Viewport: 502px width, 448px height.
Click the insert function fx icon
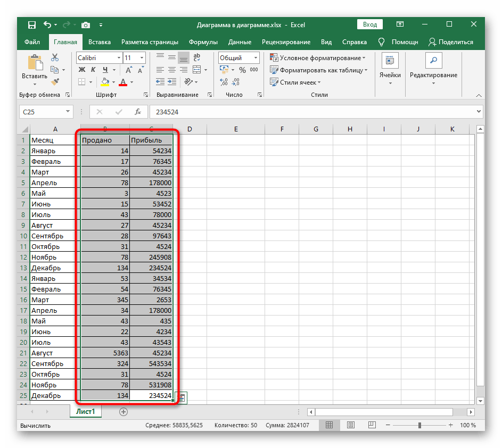pos(138,112)
